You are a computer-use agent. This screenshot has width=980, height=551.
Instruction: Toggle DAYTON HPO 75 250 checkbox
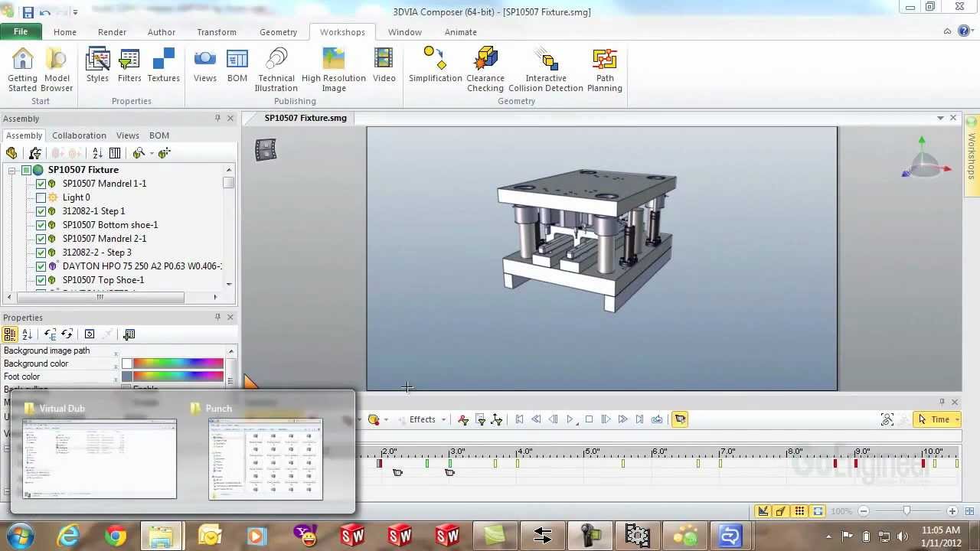tap(41, 266)
